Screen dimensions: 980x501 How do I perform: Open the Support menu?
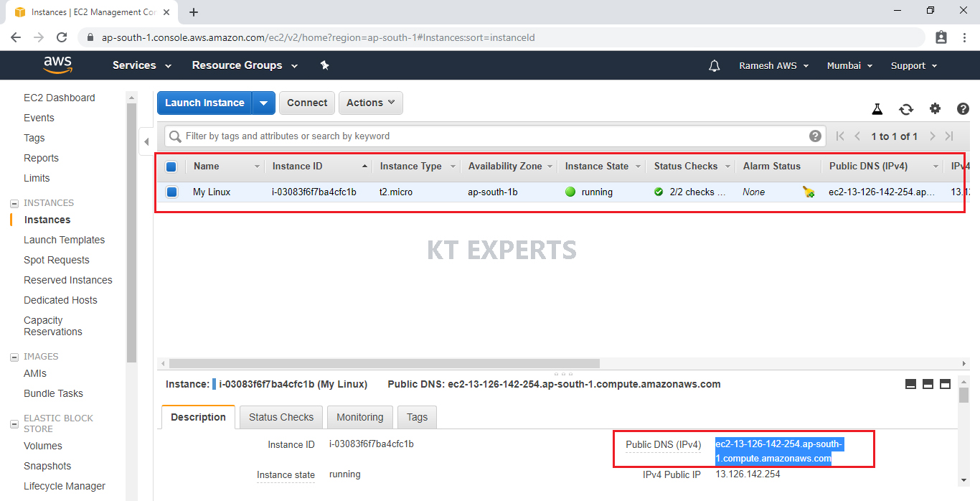pos(914,66)
